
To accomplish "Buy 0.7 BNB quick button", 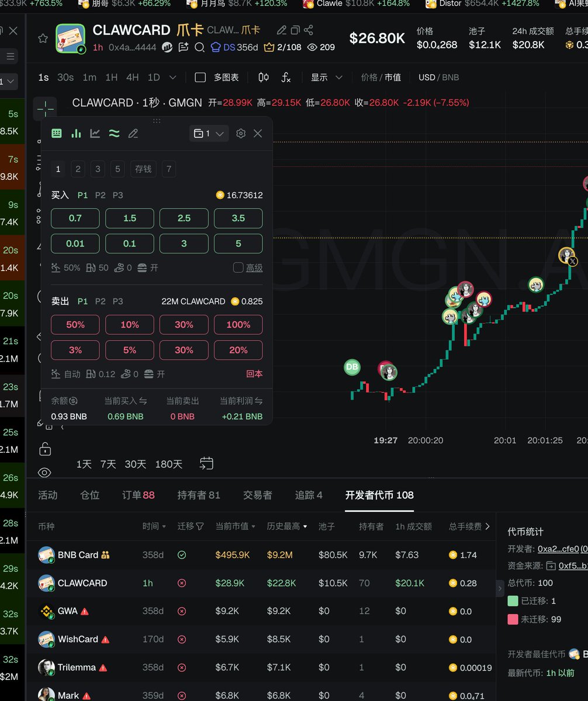I will (x=75, y=218).
